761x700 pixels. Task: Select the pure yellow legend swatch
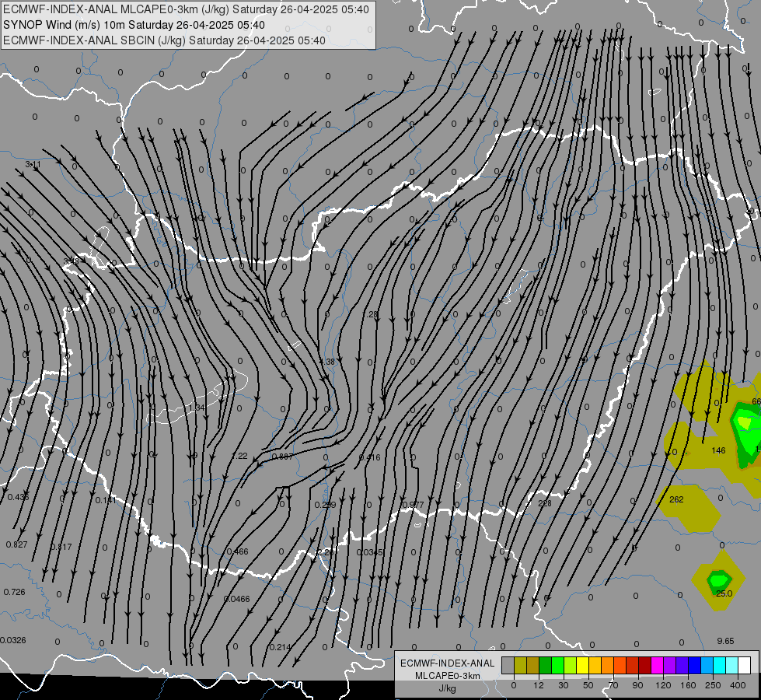pos(583,665)
